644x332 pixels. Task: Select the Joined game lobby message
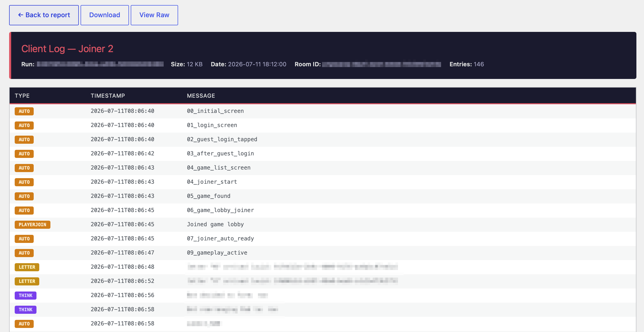(215, 224)
